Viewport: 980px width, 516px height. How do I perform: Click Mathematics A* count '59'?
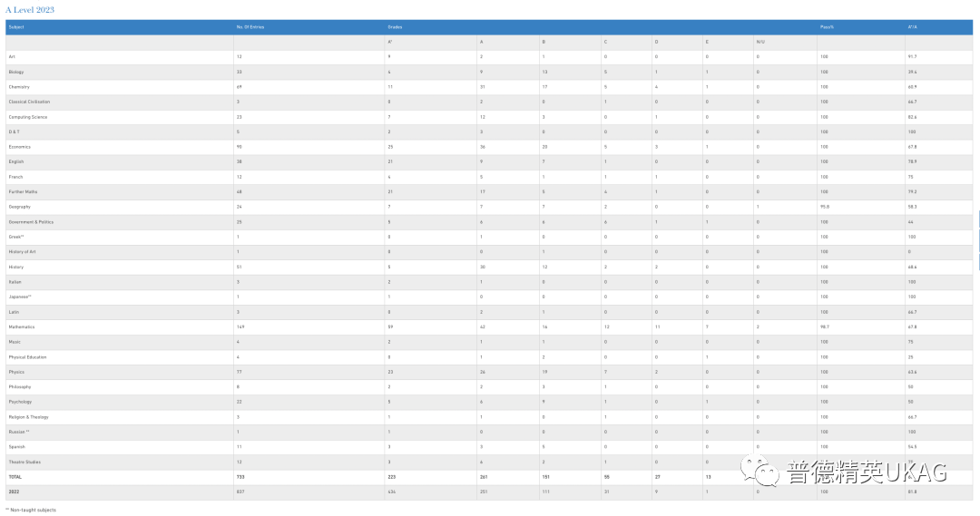pos(390,326)
